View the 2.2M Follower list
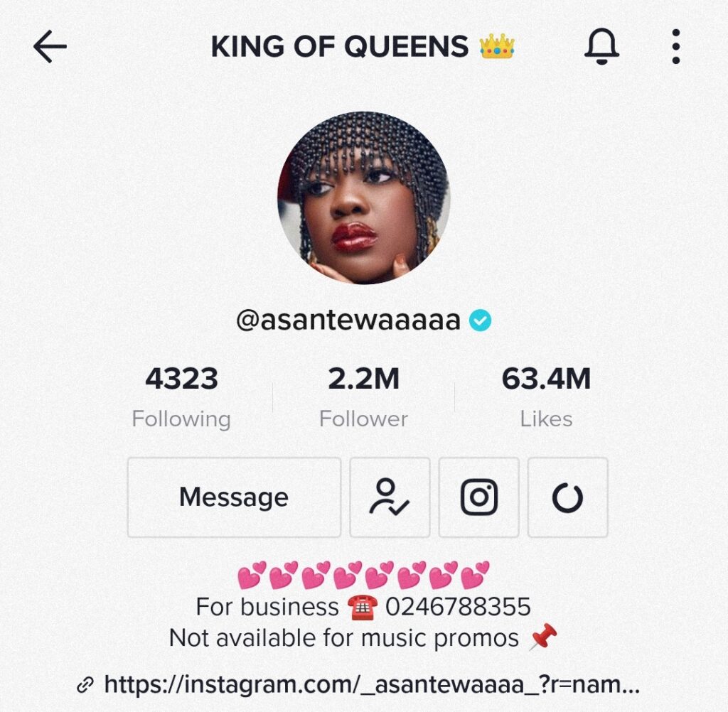Screen dimensions: 728x712 coord(363,397)
